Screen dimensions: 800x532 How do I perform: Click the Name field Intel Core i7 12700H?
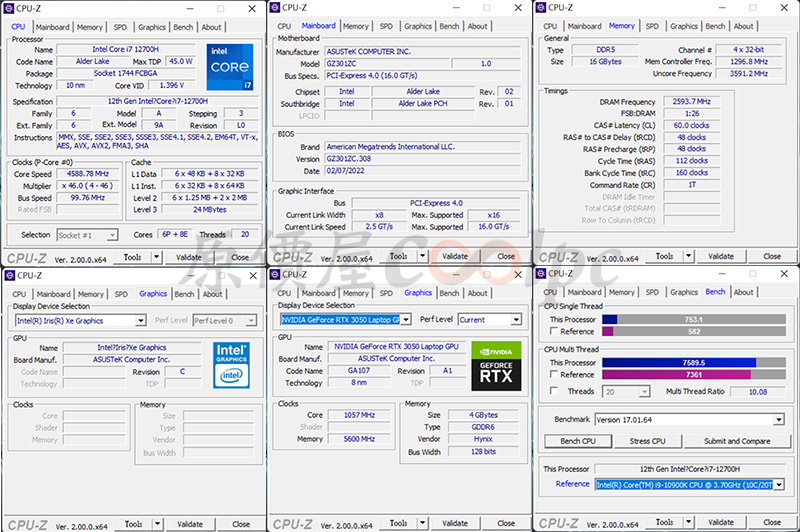pos(126,49)
